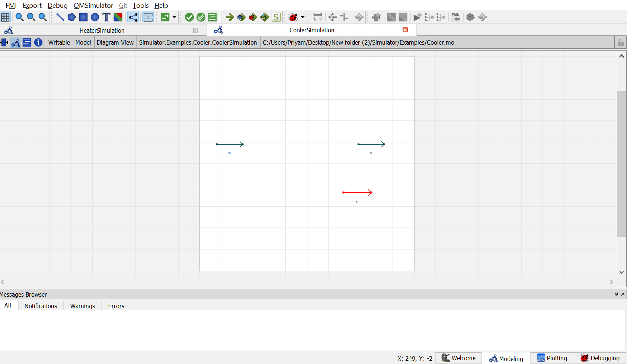The height and width of the screenshot is (364, 627).
Task: Click the greyed align-to-line arrow icon
Action: pyautogui.click(x=344, y=17)
